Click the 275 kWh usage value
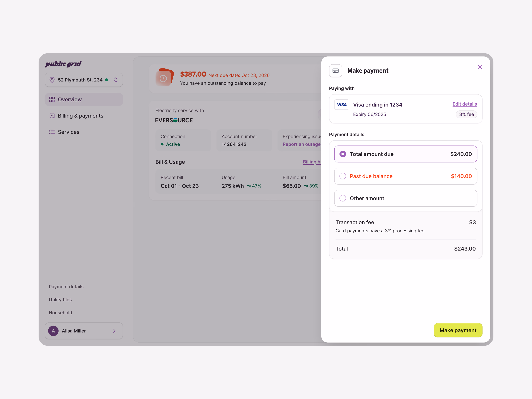 point(233,186)
